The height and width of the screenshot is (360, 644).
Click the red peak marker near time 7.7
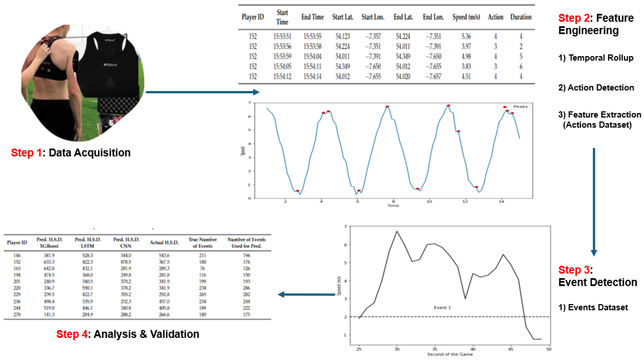pos(387,107)
